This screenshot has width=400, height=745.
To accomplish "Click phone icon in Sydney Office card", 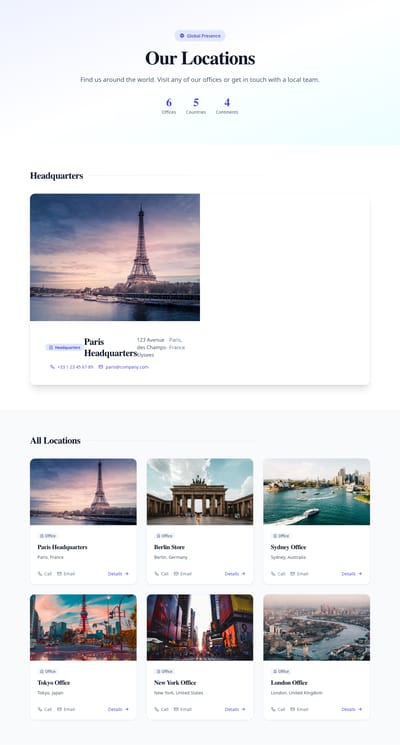I will click(x=274, y=573).
